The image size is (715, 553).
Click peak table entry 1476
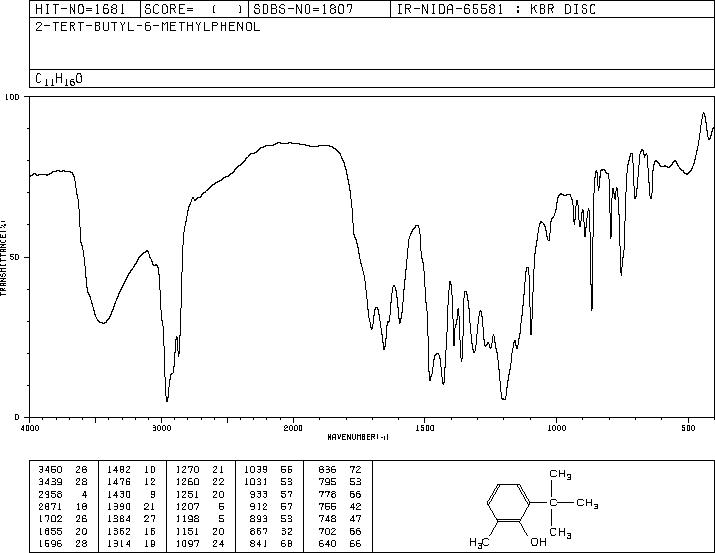click(119, 482)
